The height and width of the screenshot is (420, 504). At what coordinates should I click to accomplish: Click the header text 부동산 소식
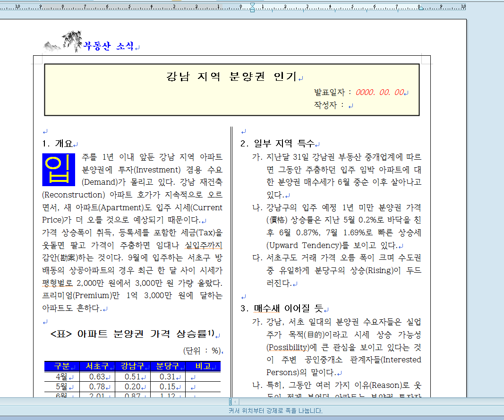(109, 46)
